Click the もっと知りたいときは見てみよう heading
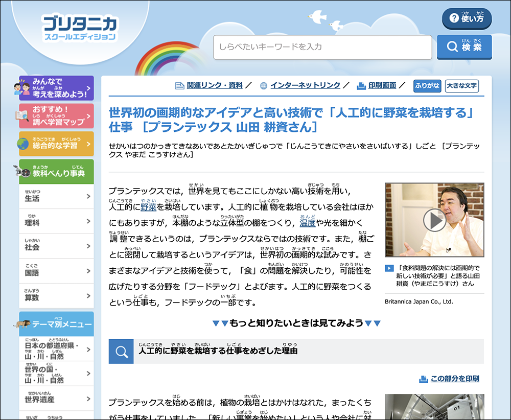This screenshot has width=511, height=420. pos(296,323)
